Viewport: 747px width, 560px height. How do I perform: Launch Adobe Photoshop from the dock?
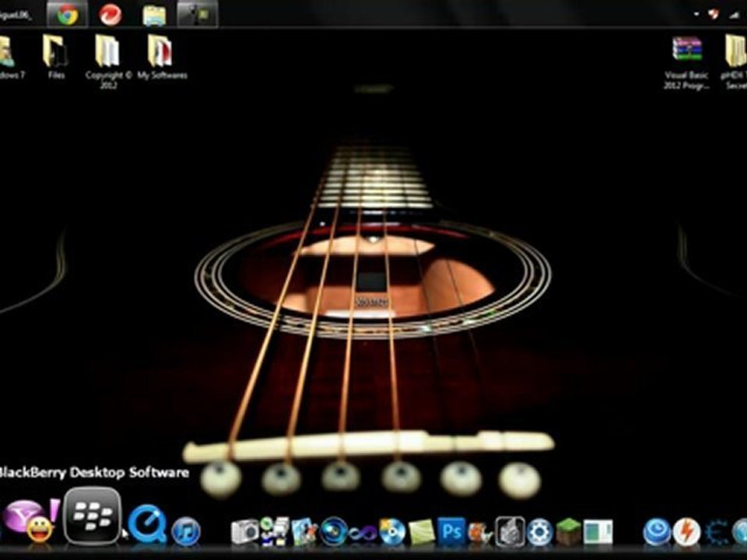point(451,531)
